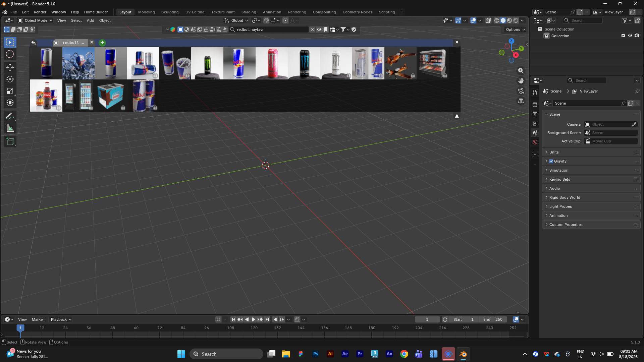Hide Collection with the eye icon
Screen dimensions: 644x362
[630, 36]
